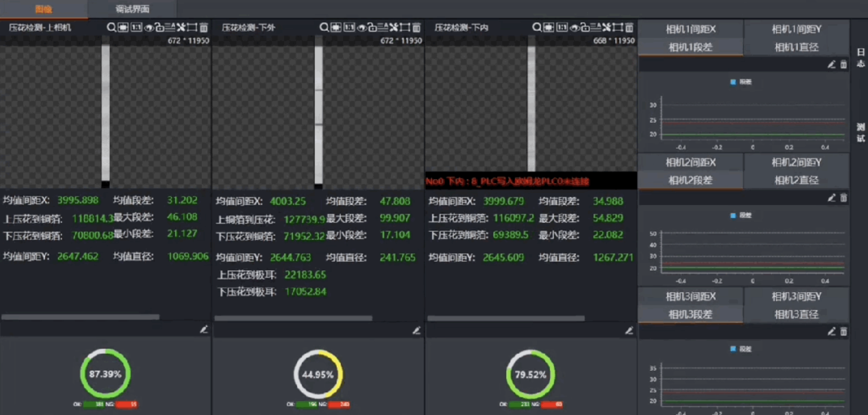Click edit pencil above the 87.39% gauge

pyautogui.click(x=204, y=330)
